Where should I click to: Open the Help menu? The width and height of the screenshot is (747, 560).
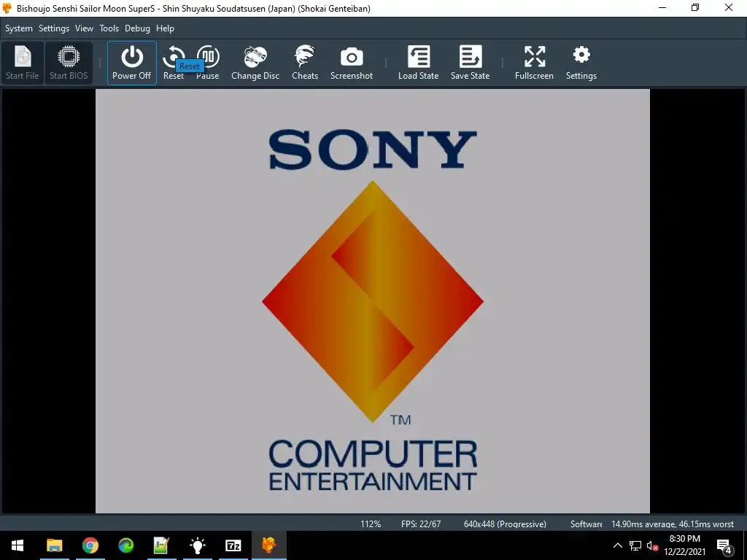click(166, 28)
